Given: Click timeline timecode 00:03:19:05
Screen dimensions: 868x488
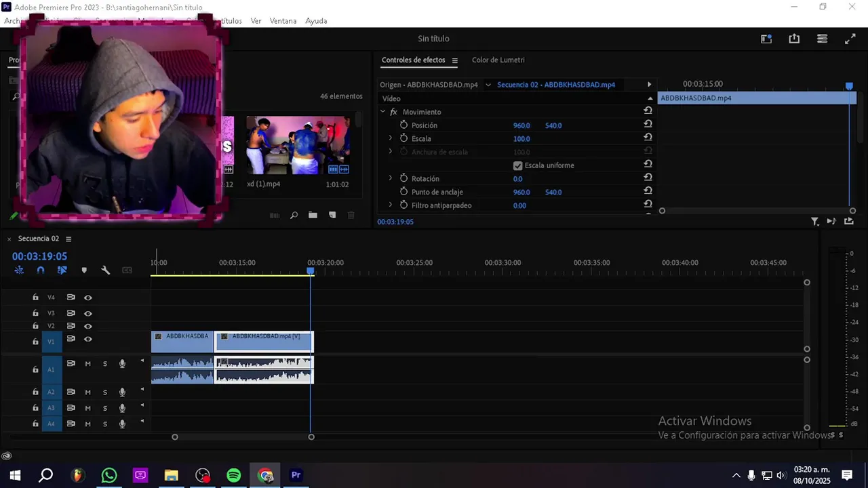Looking at the screenshot, I should (39, 256).
